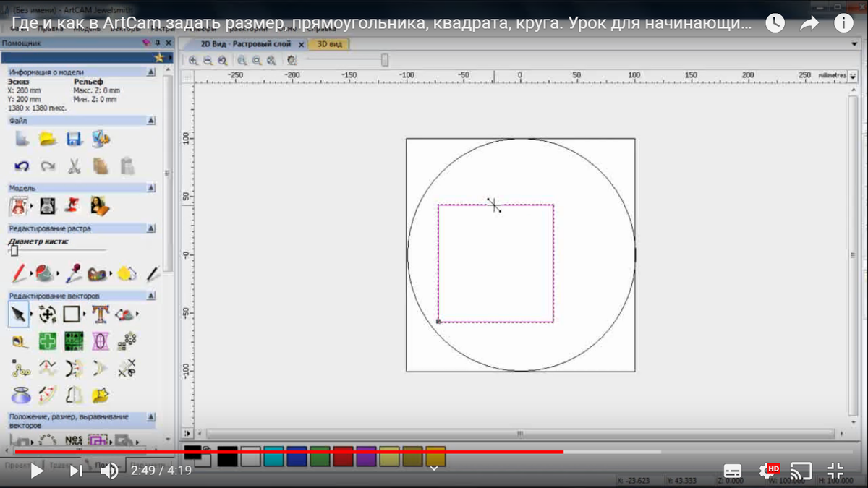Click the yellow star favorites icon in Помощник panel
This screenshot has width=868, height=488.
160,57
